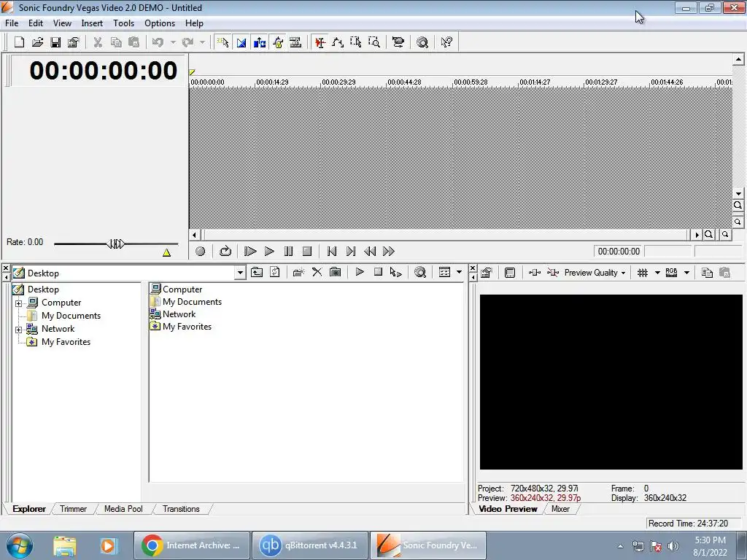Toggle Loop Playback in the transport bar

225,252
